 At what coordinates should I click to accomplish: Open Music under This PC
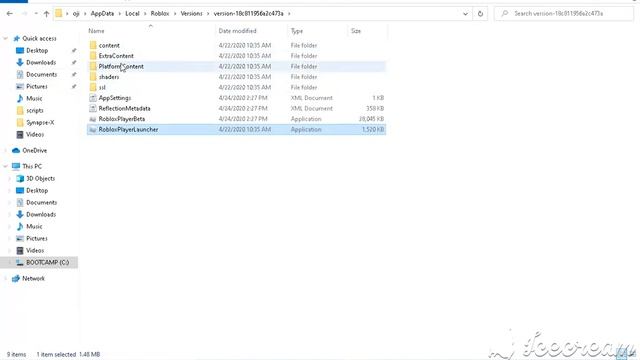coord(34,227)
